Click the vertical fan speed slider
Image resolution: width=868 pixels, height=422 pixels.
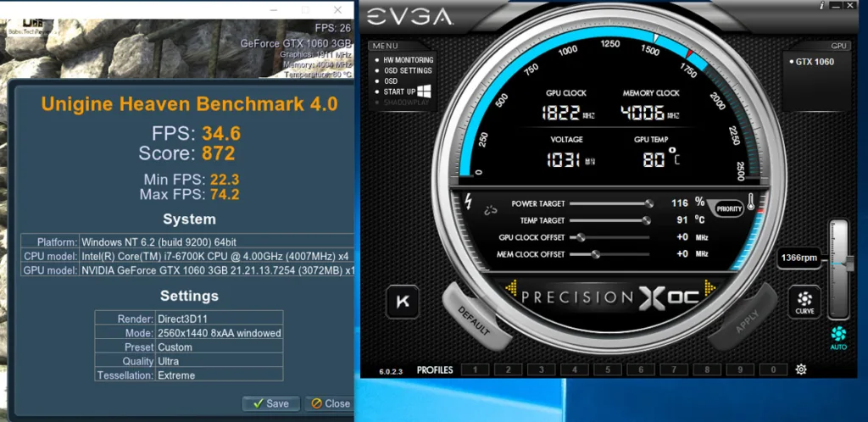pos(838,269)
